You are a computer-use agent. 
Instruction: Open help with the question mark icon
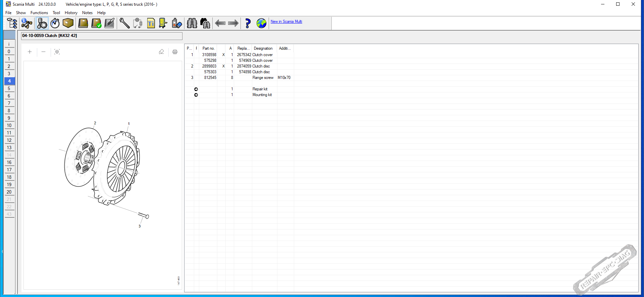tap(248, 23)
